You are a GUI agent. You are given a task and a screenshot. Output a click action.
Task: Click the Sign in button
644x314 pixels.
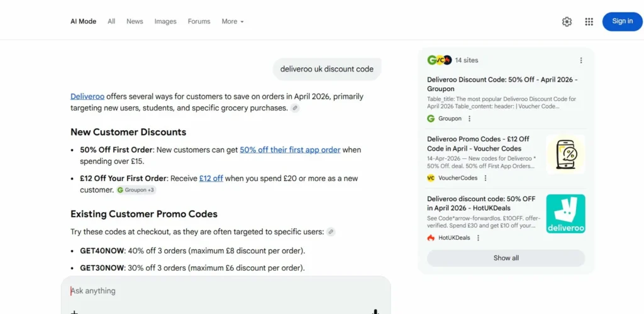pos(622,21)
